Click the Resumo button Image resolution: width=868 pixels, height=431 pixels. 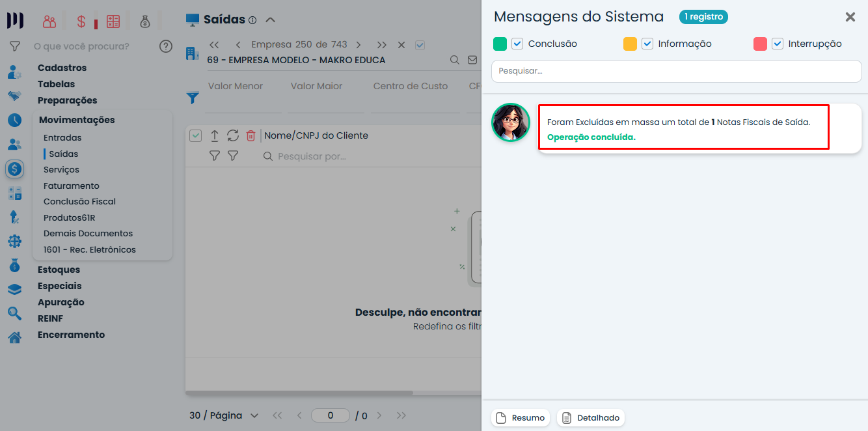coord(521,418)
